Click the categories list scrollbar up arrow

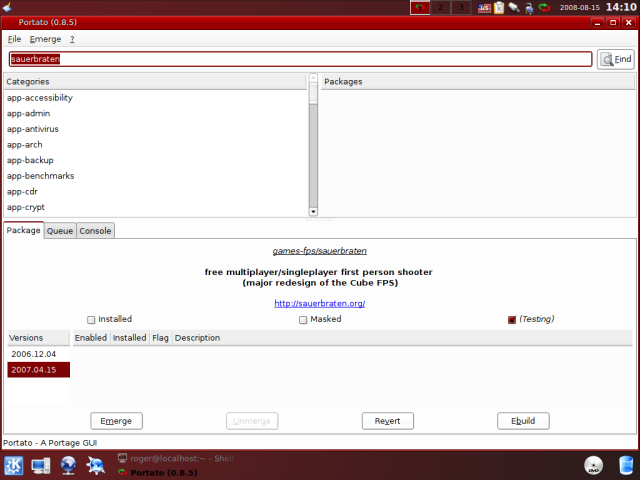tap(313, 78)
